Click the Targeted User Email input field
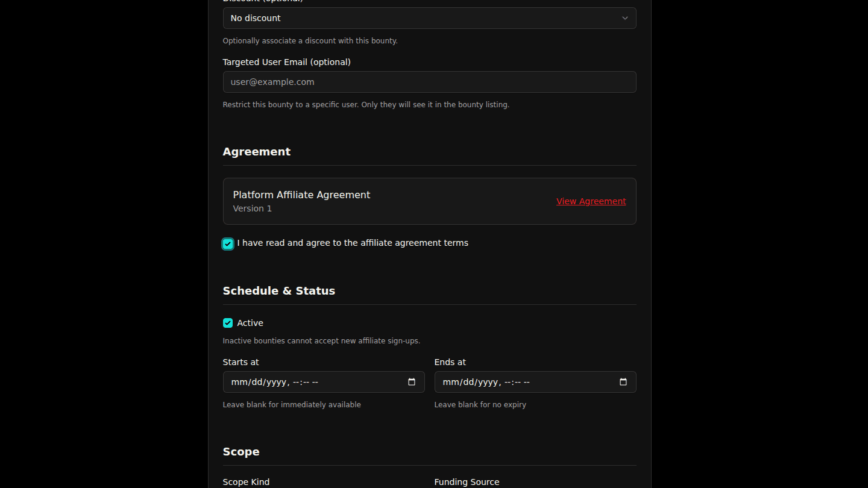 (x=429, y=82)
